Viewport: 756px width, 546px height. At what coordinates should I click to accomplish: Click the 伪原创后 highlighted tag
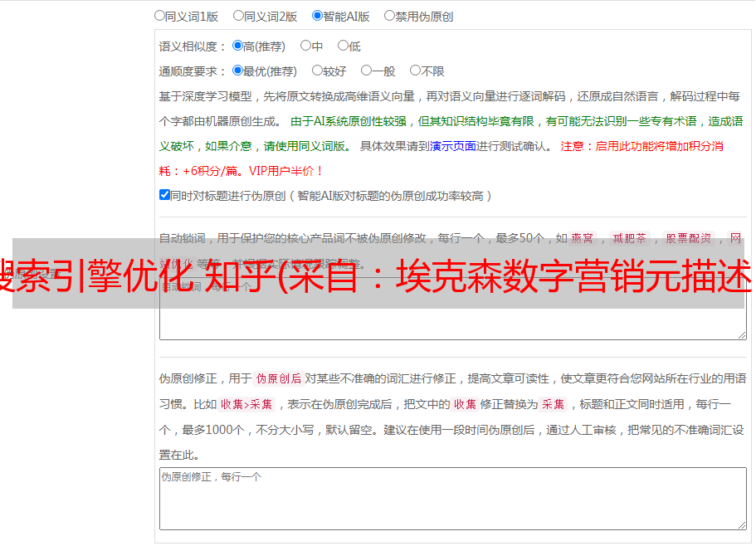click(x=279, y=378)
